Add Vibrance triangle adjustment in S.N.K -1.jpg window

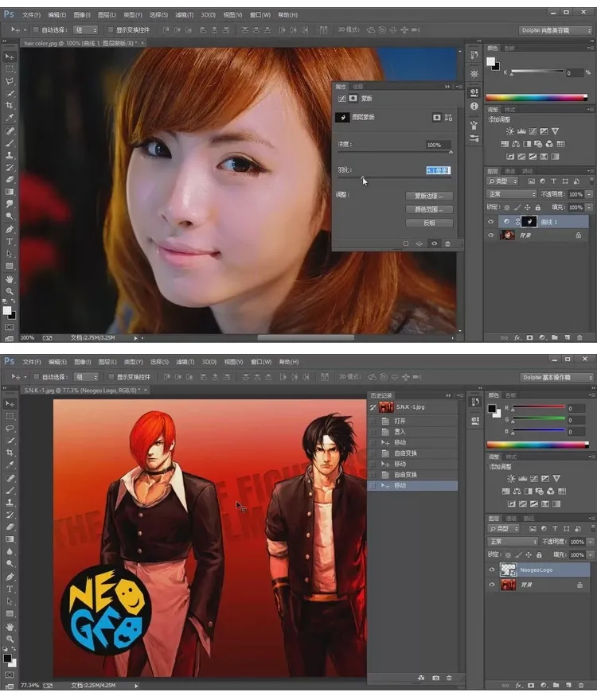556,479
